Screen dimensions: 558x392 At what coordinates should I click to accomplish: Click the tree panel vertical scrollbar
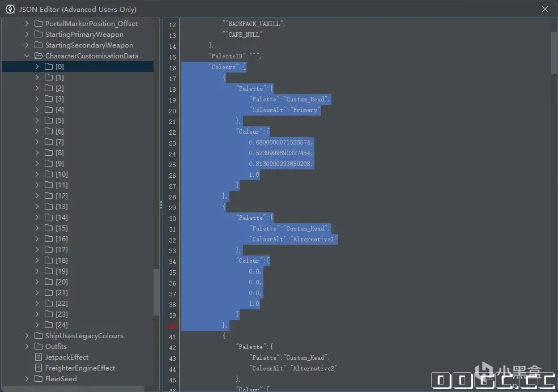click(x=156, y=292)
